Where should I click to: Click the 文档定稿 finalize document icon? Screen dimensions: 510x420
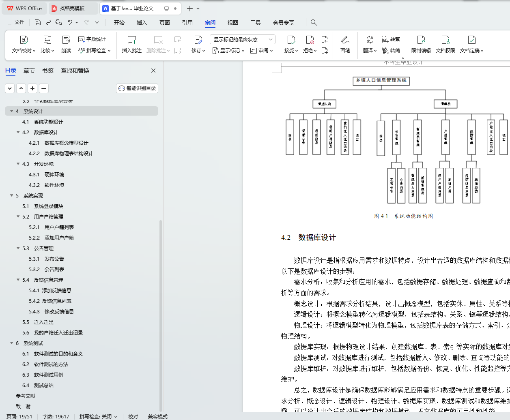pyautogui.click(x=472, y=40)
